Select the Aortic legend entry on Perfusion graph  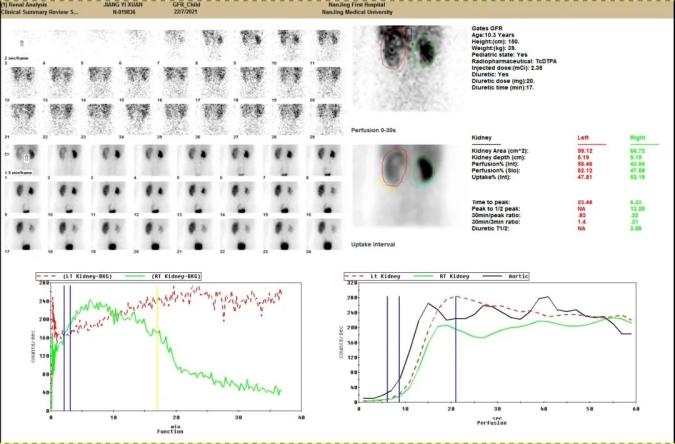tap(507, 276)
